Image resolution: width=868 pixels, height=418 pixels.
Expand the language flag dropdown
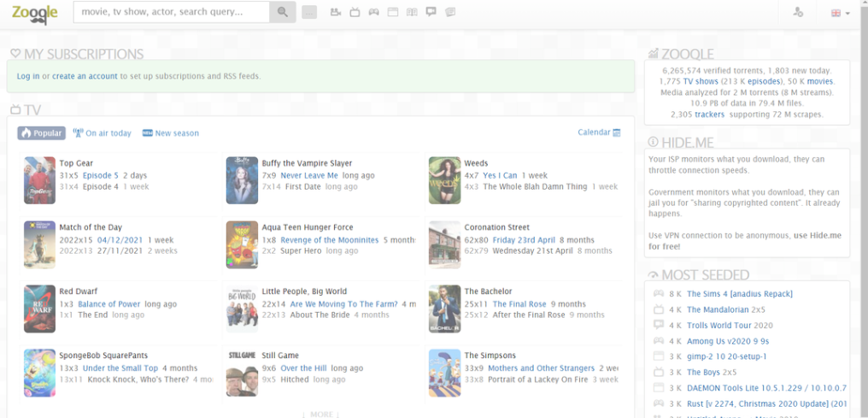pyautogui.click(x=841, y=13)
